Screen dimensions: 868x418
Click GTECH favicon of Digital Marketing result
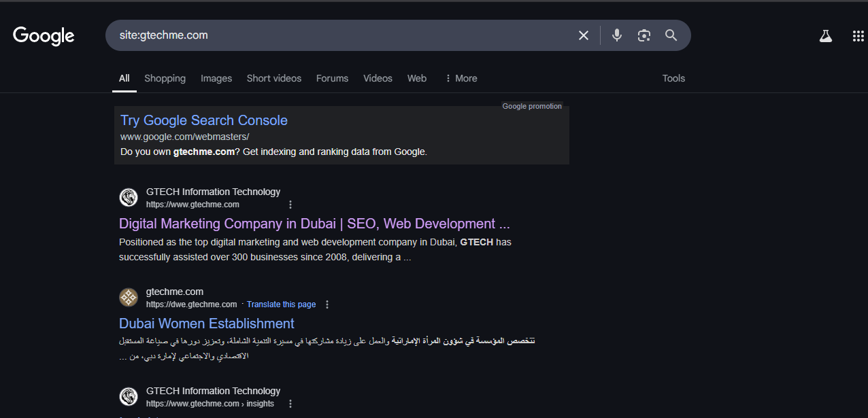pyautogui.click(x=129, y=198)
